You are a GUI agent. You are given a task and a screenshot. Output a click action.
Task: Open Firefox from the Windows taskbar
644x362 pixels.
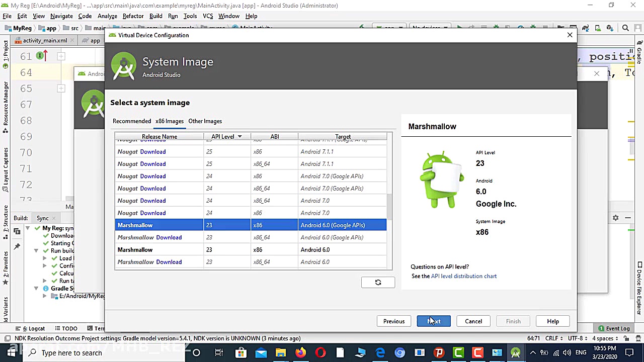coord(300,352)
